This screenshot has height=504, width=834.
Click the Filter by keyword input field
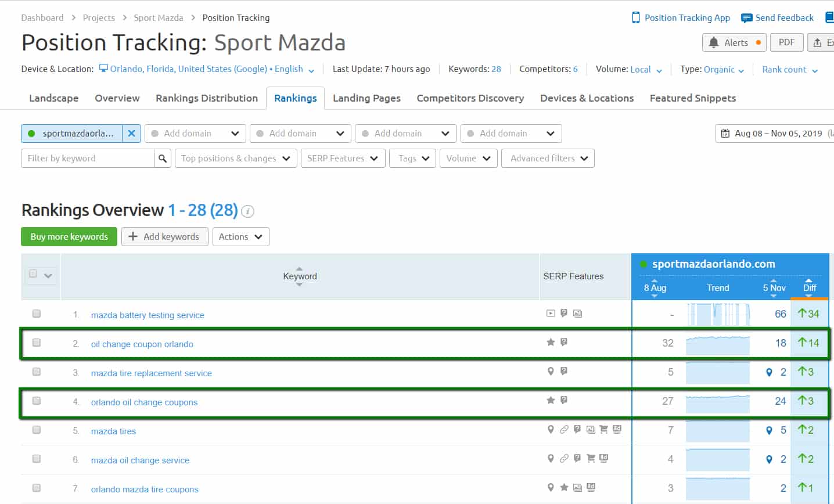click(x=88, y=159)
